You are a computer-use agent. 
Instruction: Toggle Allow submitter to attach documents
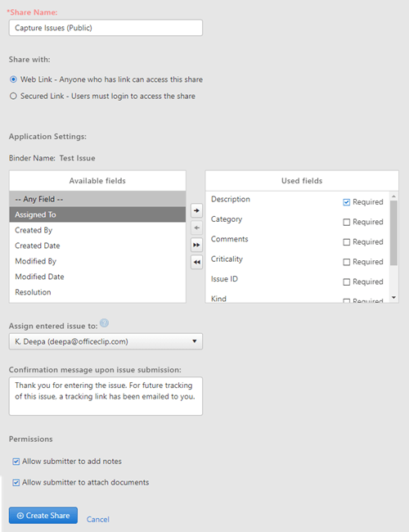16,482
